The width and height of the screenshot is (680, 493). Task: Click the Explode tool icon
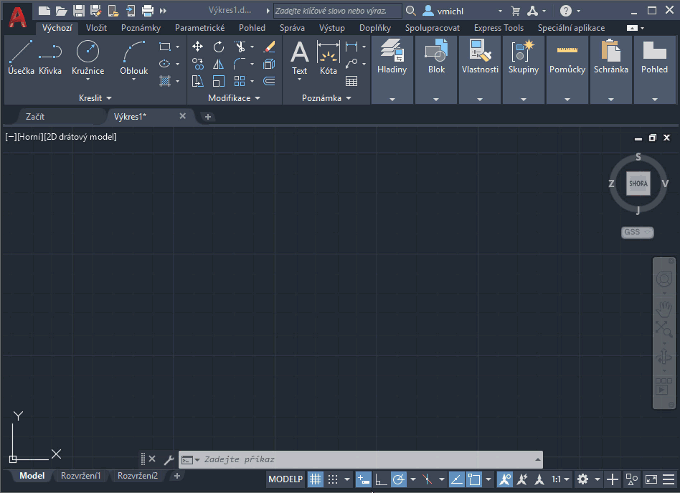(269, 64)
